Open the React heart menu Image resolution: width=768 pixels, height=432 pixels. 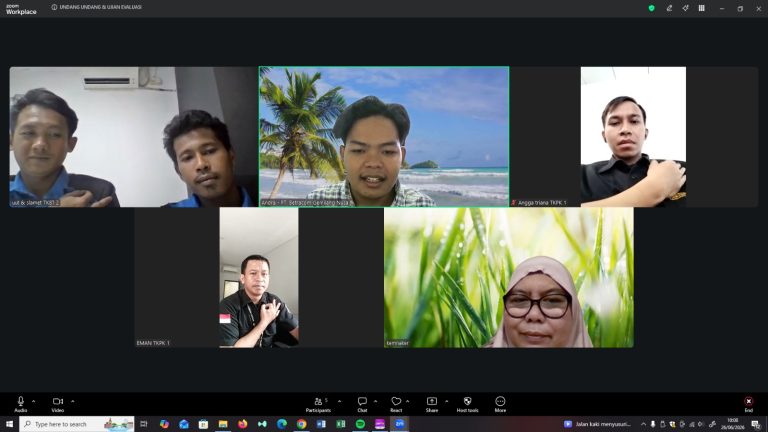point(396,404)
